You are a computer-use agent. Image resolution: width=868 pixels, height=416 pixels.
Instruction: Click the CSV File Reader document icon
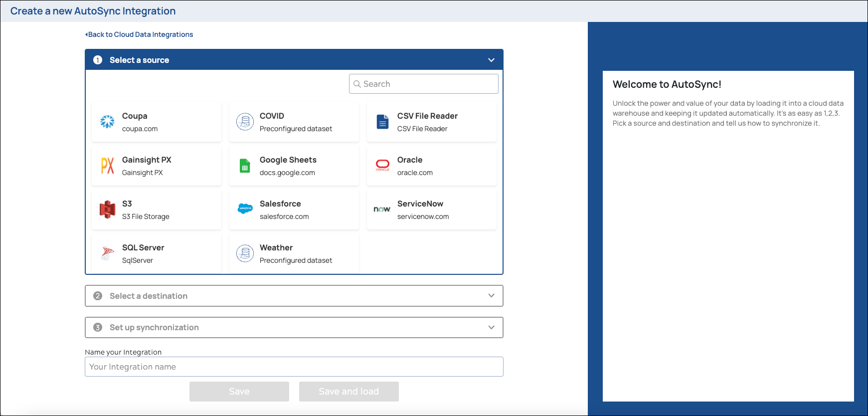[382, 122]
